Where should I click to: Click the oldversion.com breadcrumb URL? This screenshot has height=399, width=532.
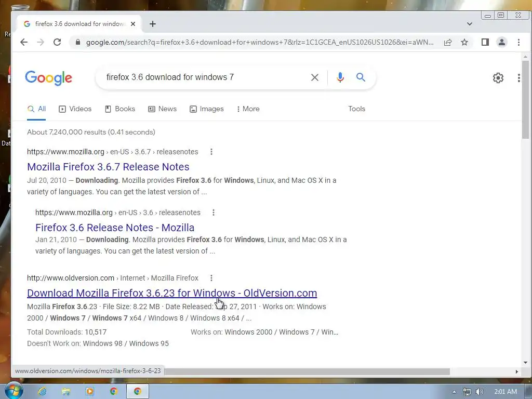[113, 278]
